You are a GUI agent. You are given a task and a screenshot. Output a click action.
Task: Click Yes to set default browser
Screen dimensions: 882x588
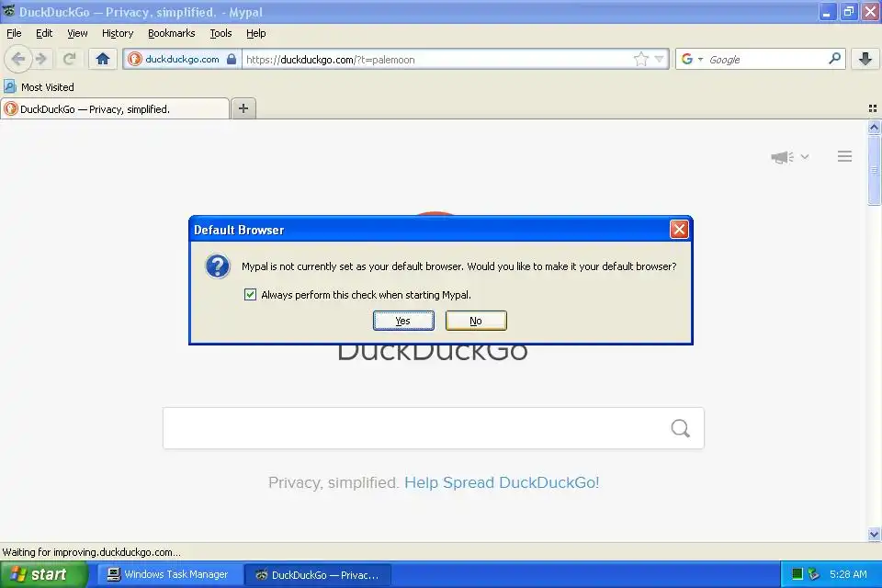[403, 320]
